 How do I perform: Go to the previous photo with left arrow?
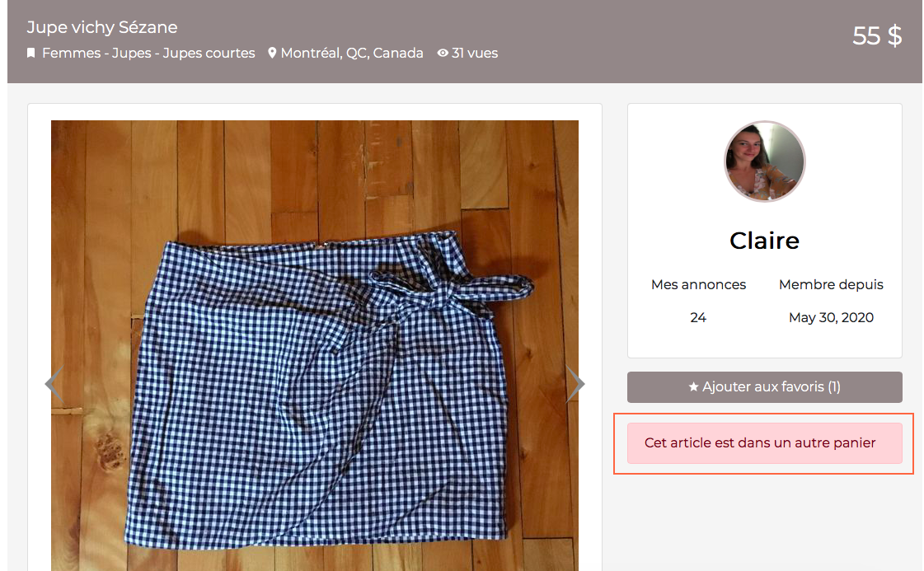[54, 383]
